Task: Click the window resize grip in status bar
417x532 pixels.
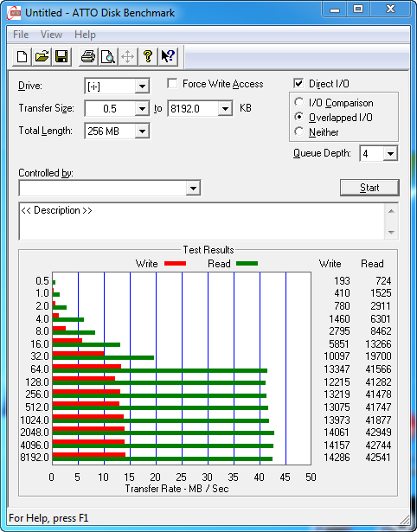Action: click(403, 519)
